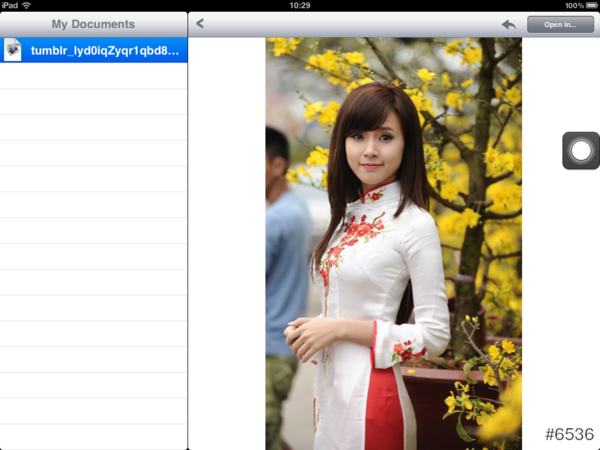Select the tumblr_lyd0iqZyqr1qbd8 file row
Screen dimensions: 600x450
tap(94, 50)
